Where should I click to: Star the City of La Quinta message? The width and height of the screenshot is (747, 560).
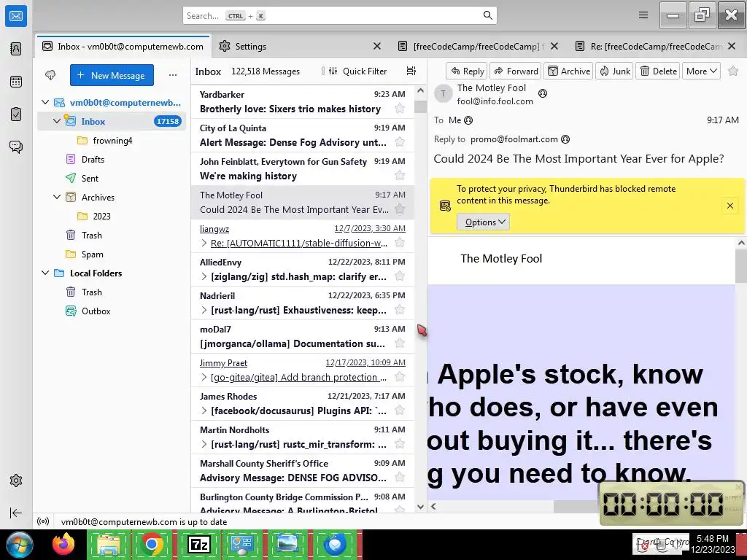(400, 142)
